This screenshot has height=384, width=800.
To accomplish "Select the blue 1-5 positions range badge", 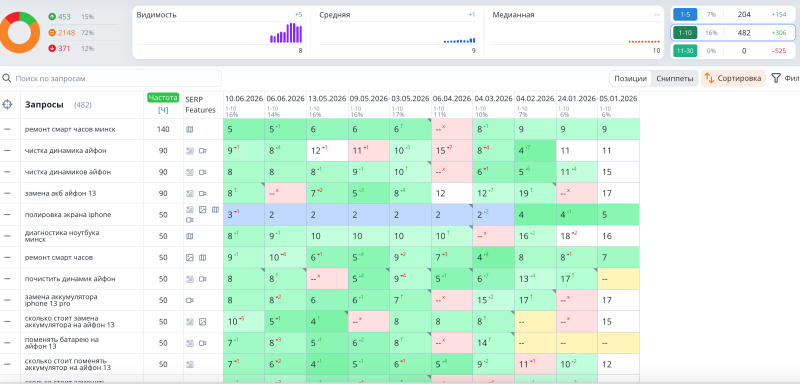I will tap(685, 14).
